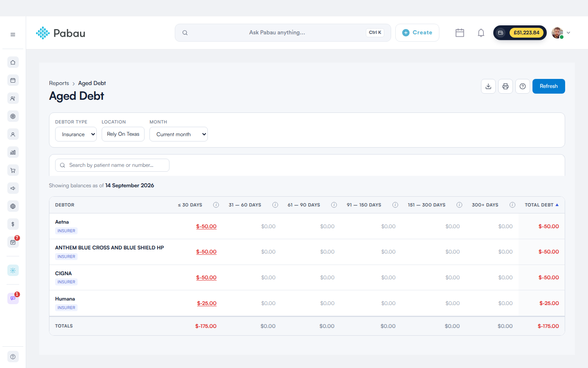Open the Month dropdown showing Current month
The image size is (588, 368).
[178, 134]
